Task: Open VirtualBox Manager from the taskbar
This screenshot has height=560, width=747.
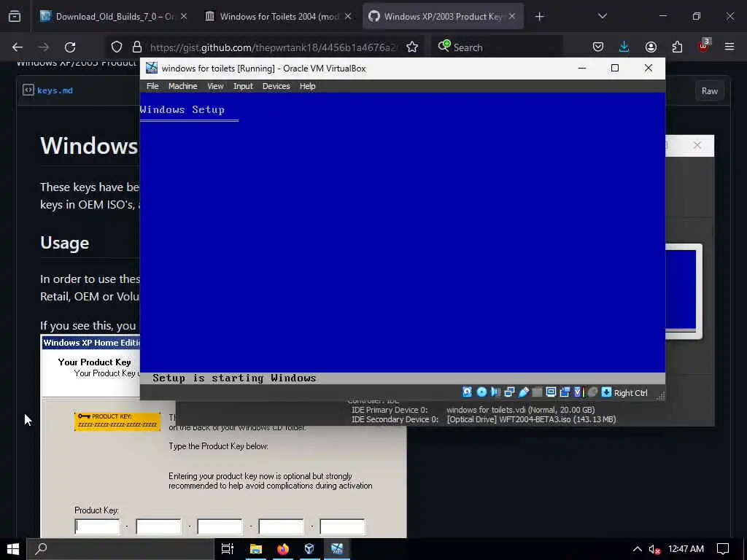Action: (309, 549)
